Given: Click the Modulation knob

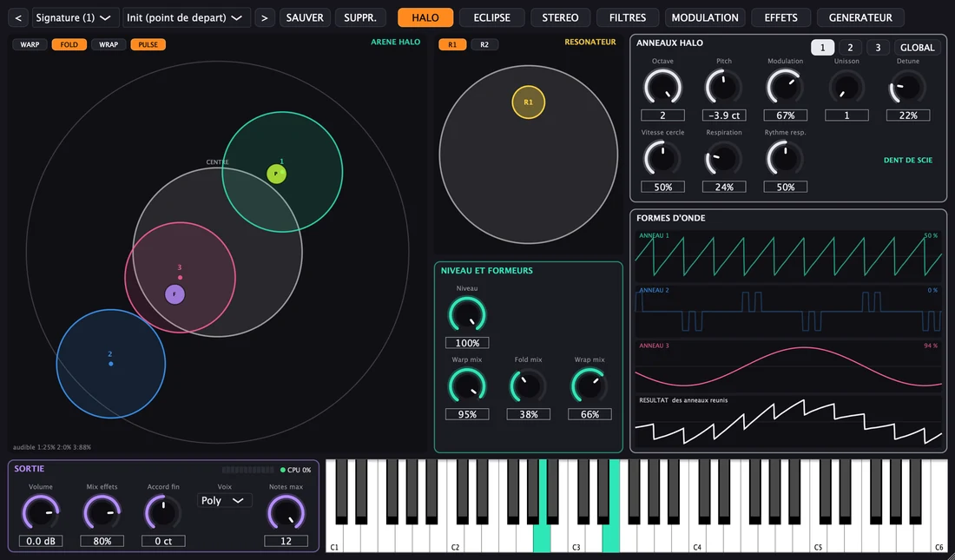Looking at the screenshot, I should [x=785, y=88].
